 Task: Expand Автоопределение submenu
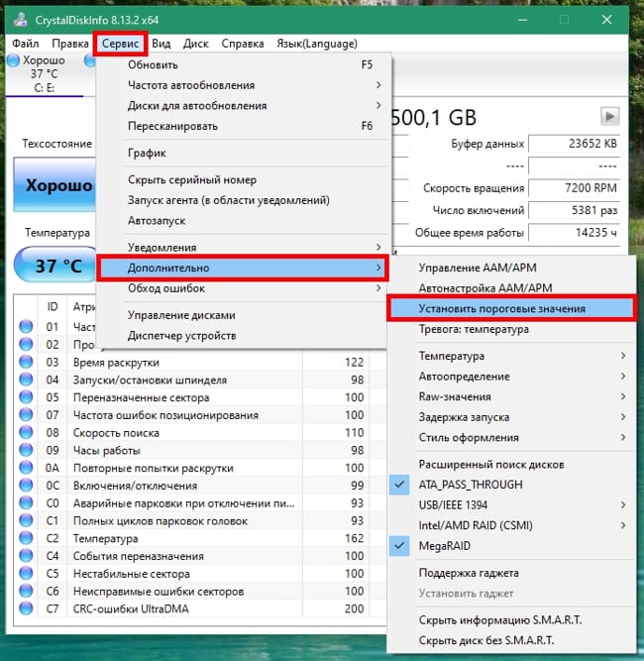coord(511,376)
